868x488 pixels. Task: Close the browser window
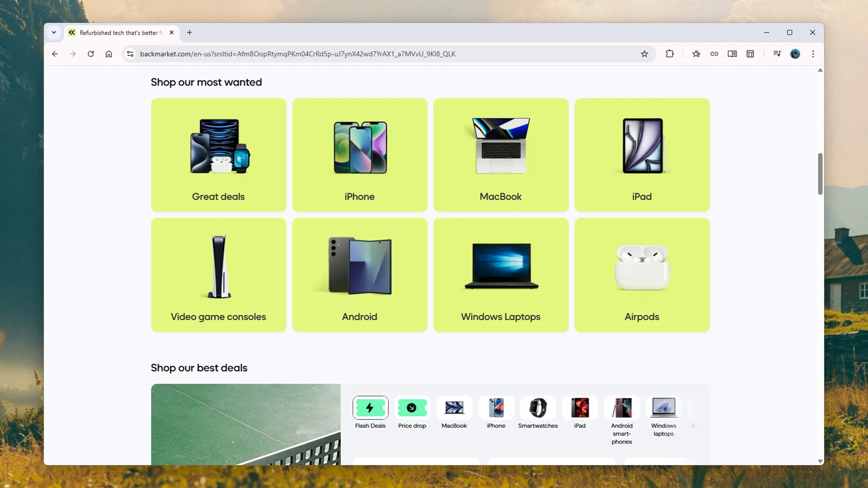coord(813,33)
